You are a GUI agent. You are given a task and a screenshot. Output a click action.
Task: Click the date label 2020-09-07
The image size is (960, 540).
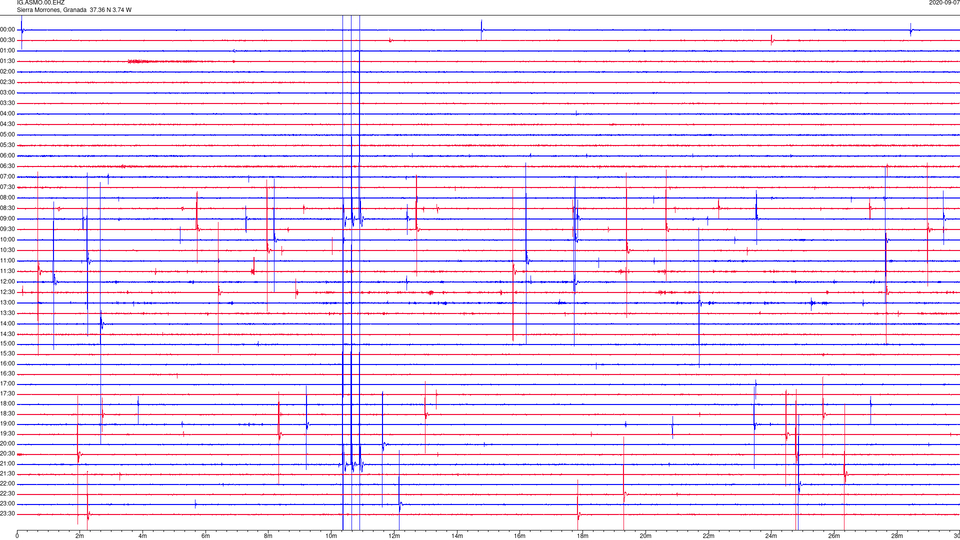pyautogui.click(x=945, y=3)
